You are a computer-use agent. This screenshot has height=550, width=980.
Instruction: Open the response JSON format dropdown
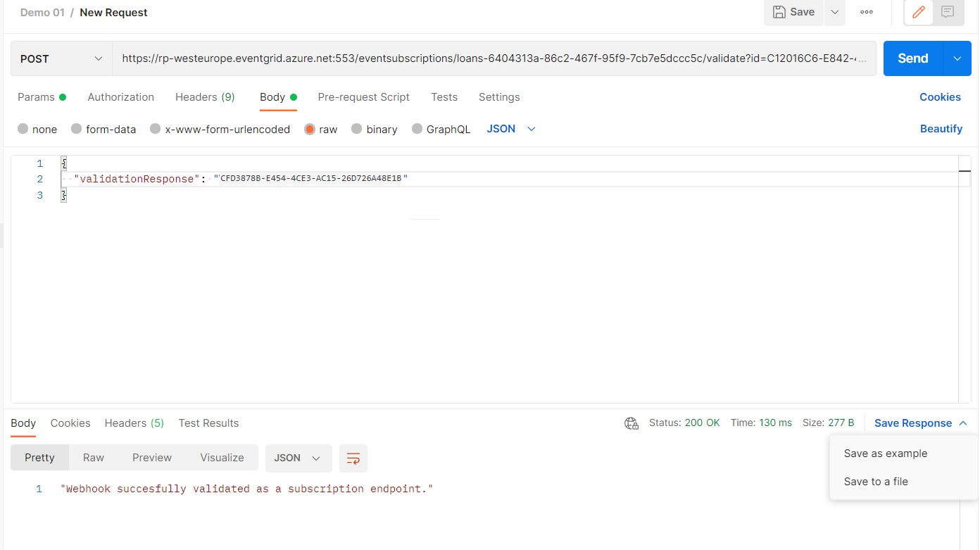(299, 458)
